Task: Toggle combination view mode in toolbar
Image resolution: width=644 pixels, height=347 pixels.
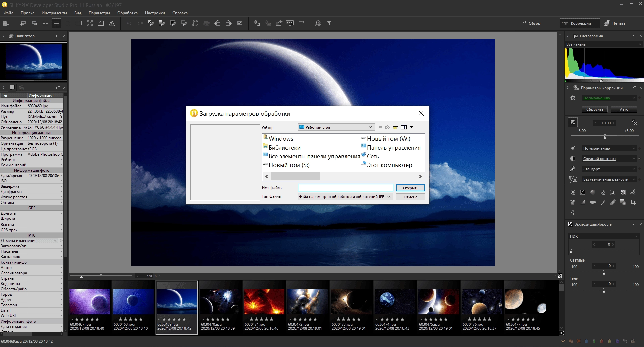Action: point(56,23)
